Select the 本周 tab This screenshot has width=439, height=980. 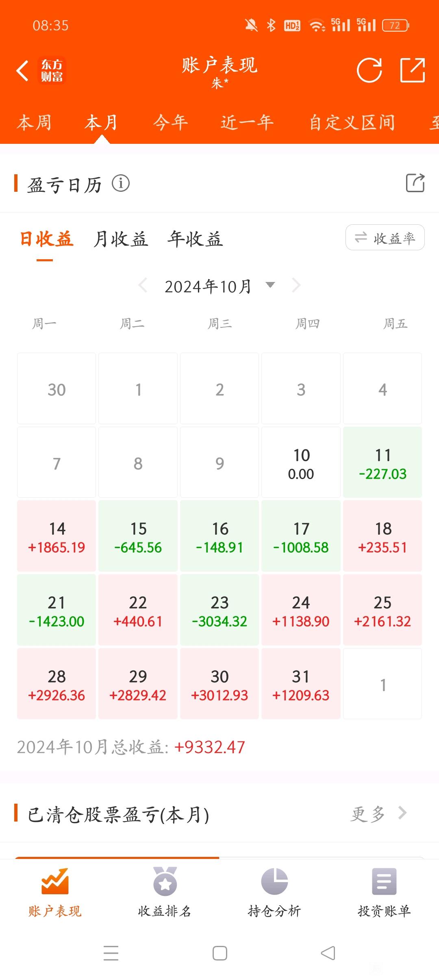tap(35, 122)
